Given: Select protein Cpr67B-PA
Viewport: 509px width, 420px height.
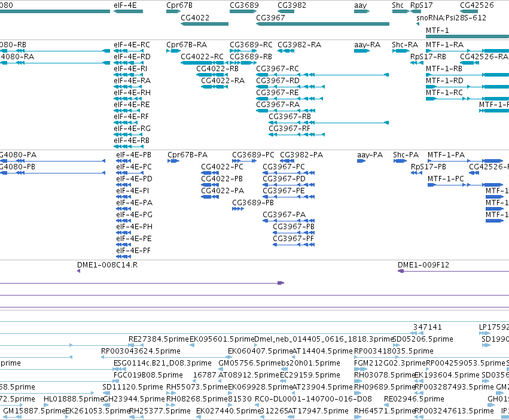Looking at the screenshot, I should point(187,155).
